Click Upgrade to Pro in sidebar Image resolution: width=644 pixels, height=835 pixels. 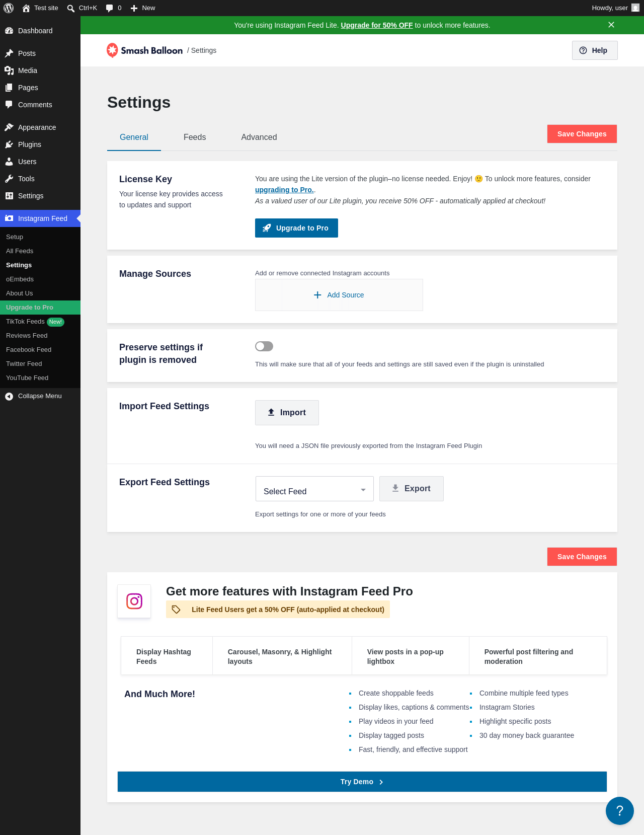[40, 308]
